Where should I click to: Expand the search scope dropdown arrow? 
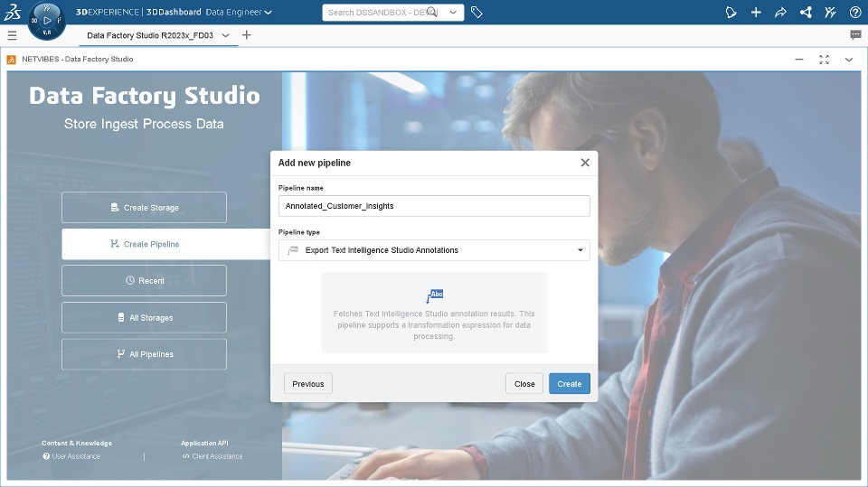coord(453,12)
